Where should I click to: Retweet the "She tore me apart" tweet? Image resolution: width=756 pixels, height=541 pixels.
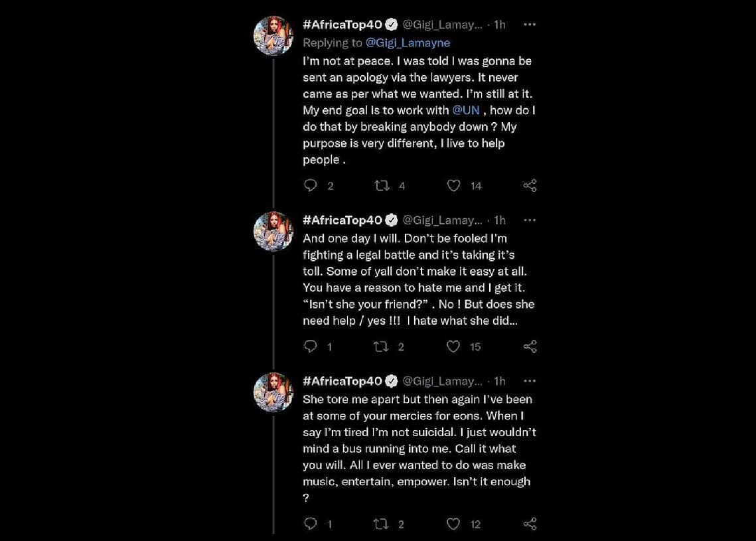click(x=382, y=524)
